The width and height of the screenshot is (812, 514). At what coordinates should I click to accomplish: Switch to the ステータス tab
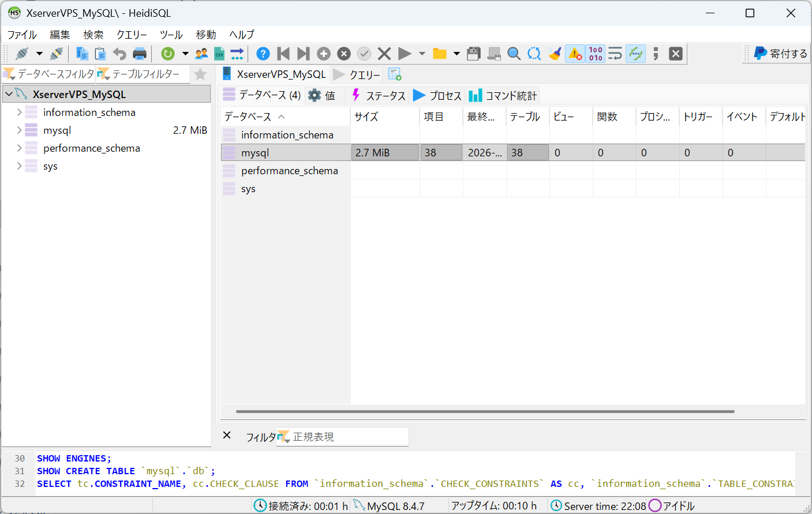click(x=379, y=96)
